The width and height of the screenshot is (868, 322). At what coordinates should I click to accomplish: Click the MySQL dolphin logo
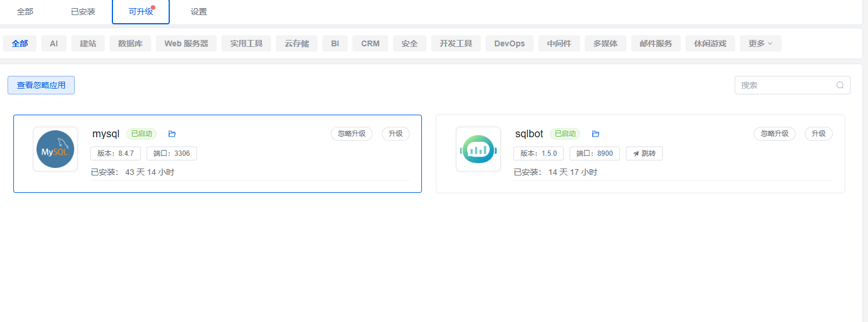[x=55, y=149]
